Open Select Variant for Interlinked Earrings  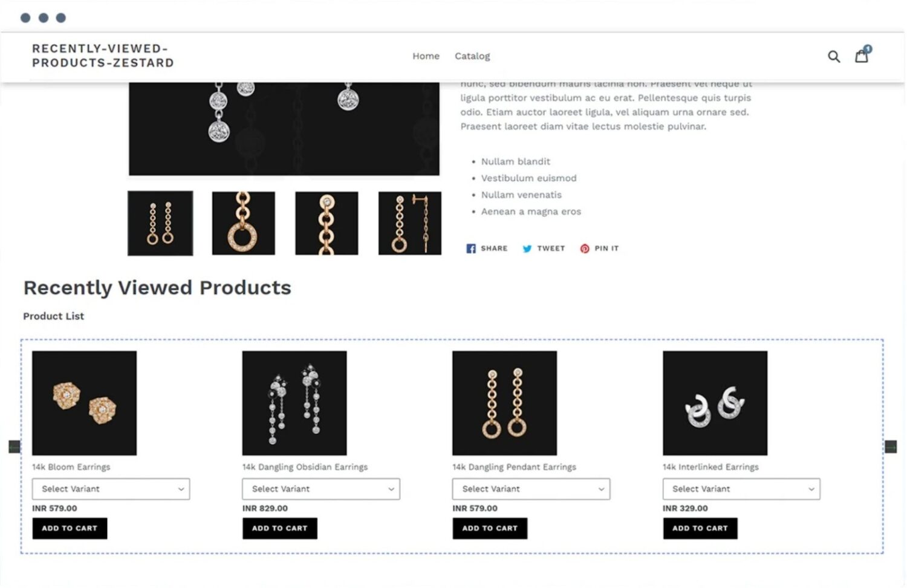741,489
